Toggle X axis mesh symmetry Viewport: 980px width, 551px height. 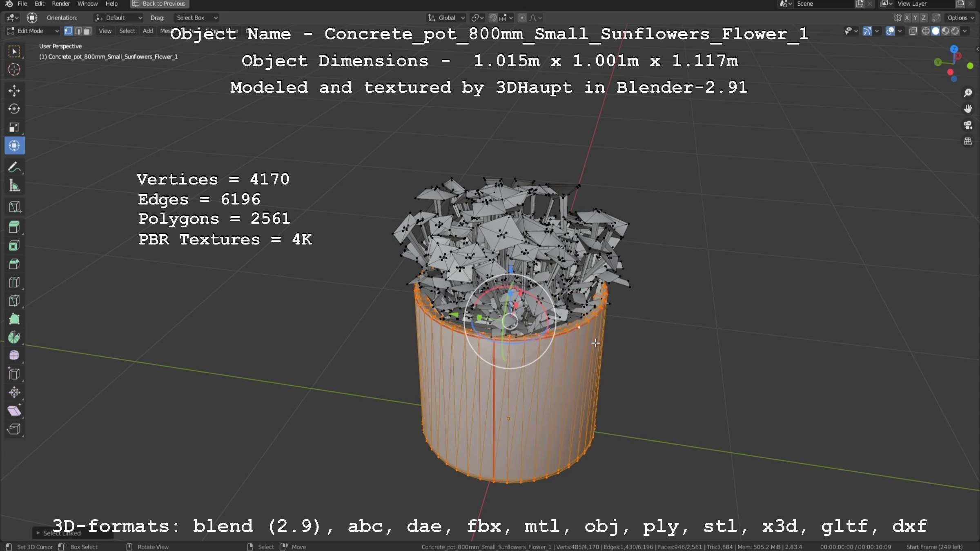[x=907, y=18]
